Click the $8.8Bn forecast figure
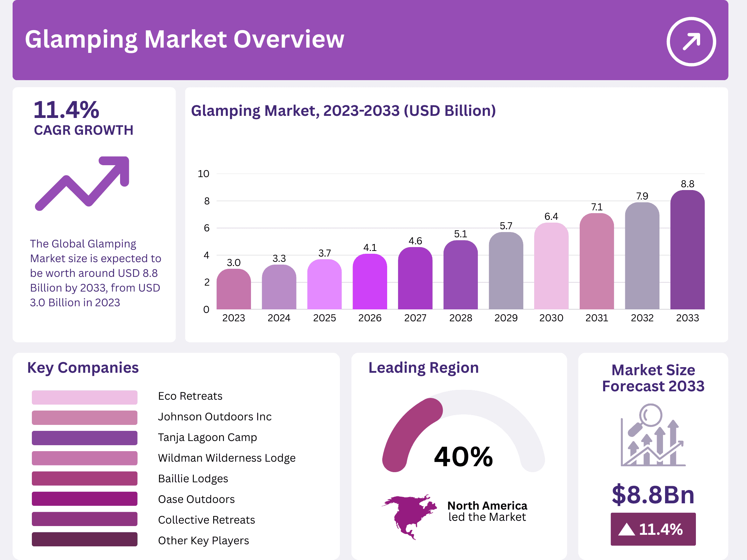Screen dimensions: 747x560 652,495
